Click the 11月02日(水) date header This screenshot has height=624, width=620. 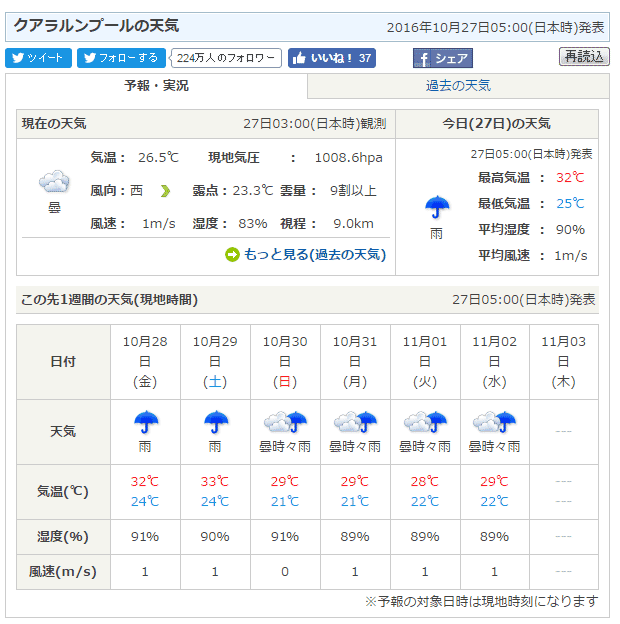(495, 362)
